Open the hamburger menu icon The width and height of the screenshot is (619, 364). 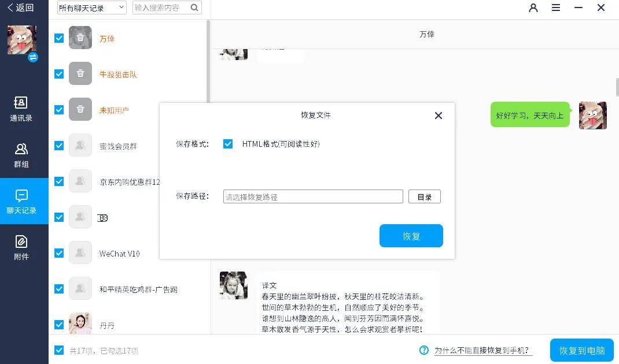coord(556,8)
